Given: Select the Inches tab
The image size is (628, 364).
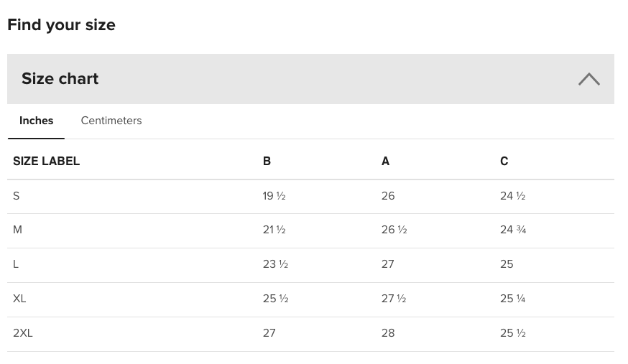Looking at the screenshot, I should tap(36, 121).
